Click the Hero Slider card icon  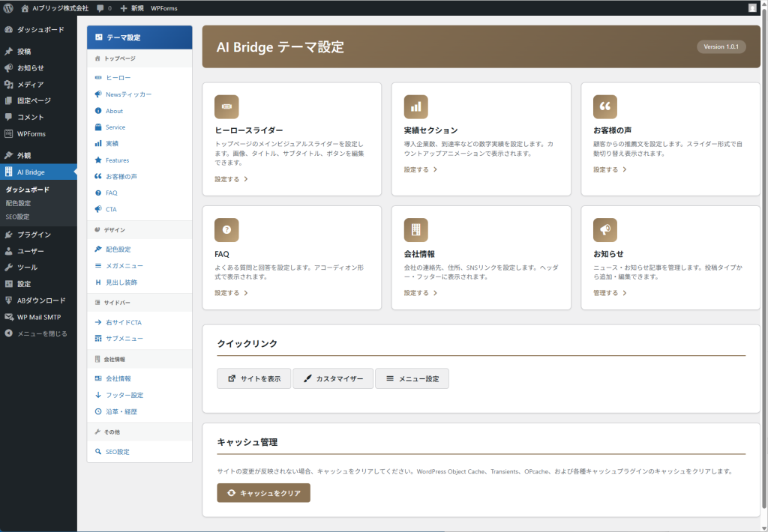tap(226, 106)
